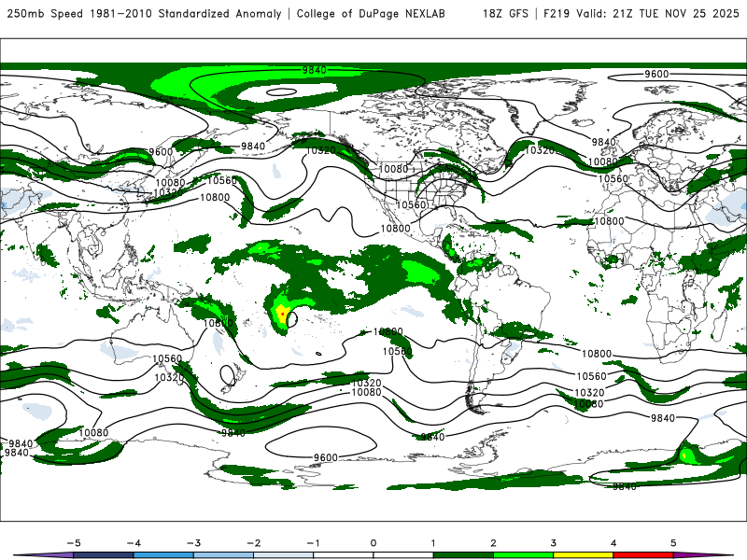Click the colorbar tick label "-2"
747x560 pixels.
253,543
